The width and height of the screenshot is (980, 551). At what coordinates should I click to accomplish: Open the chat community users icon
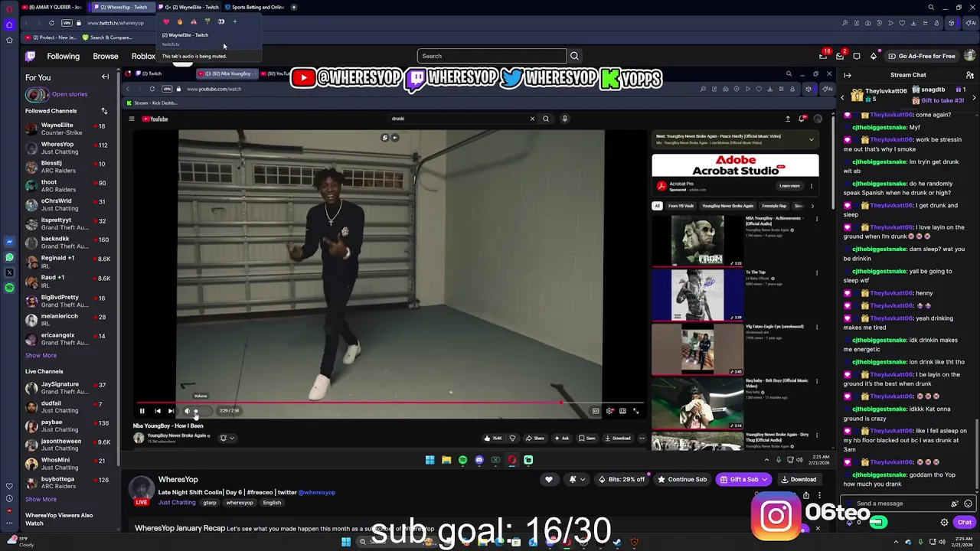[x=969, y=75]
